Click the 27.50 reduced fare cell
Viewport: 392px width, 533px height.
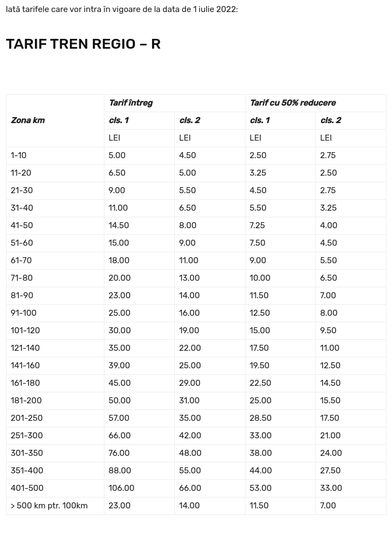[x=330, y=471]
